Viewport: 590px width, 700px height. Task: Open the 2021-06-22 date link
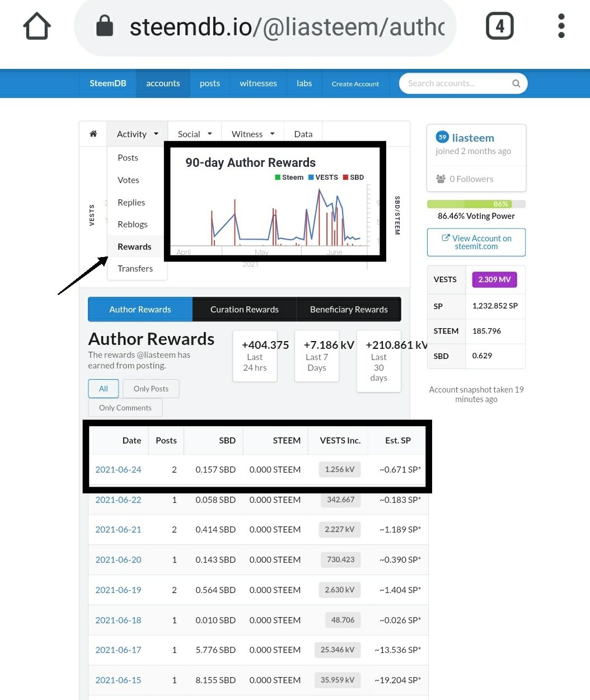click(x=118, y=500)
